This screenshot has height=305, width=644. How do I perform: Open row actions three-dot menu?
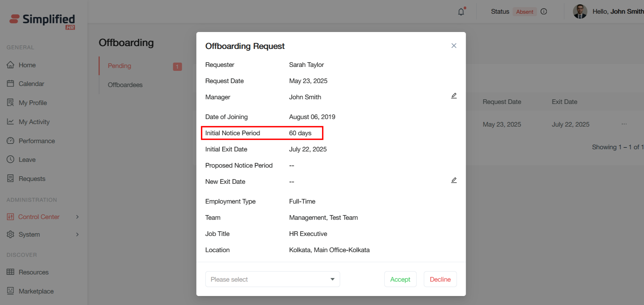624,124
